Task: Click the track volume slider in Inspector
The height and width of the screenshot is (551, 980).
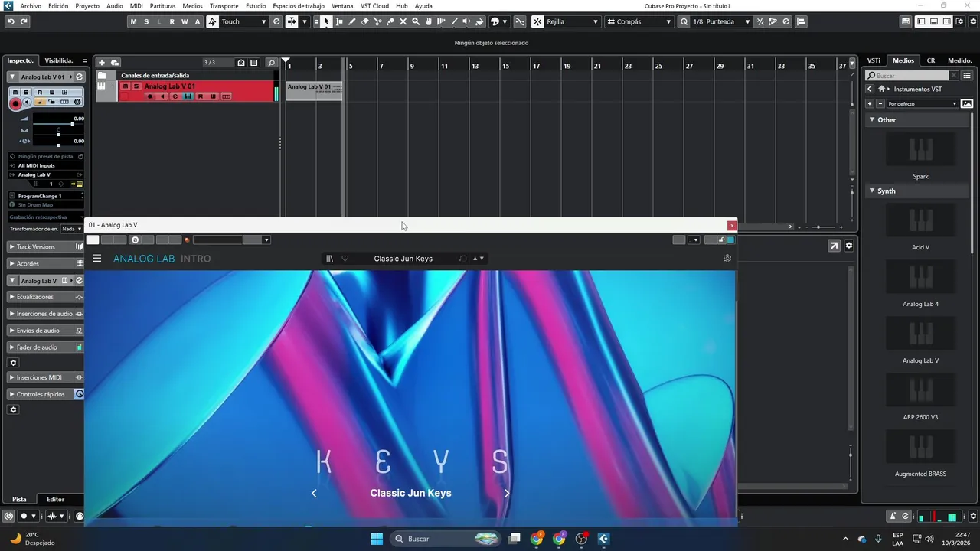Action: 58,123
